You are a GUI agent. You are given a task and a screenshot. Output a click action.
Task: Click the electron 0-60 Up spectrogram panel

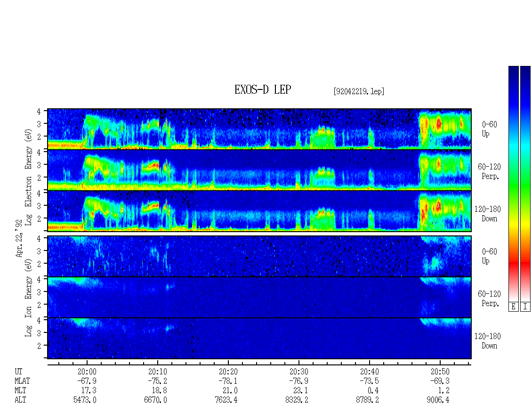tap(259, 129)
